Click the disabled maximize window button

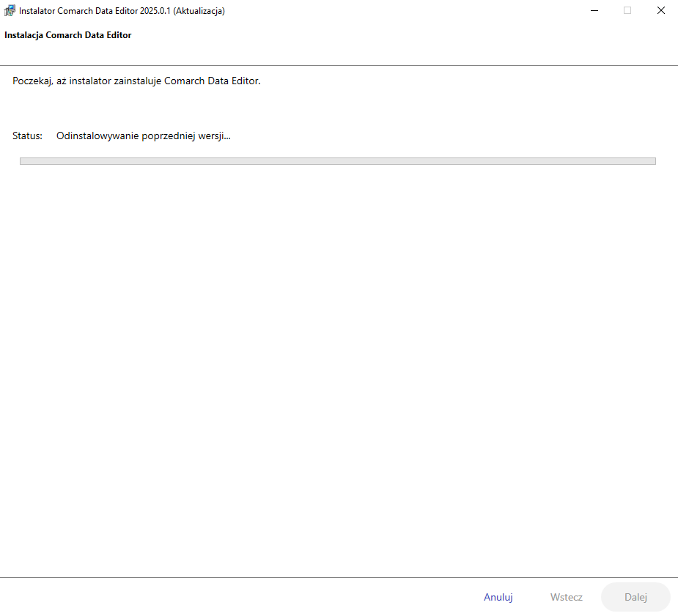point(627,10)
